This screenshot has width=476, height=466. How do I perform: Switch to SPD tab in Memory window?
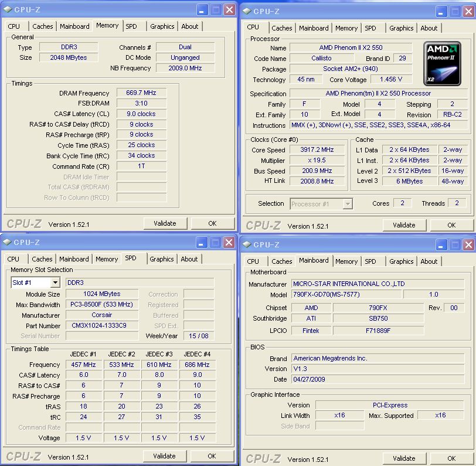tap(131, 26)
